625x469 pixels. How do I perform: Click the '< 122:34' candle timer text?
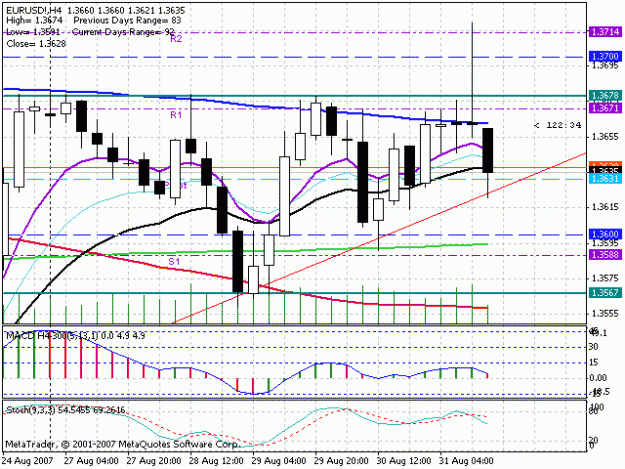coord(557,126)
